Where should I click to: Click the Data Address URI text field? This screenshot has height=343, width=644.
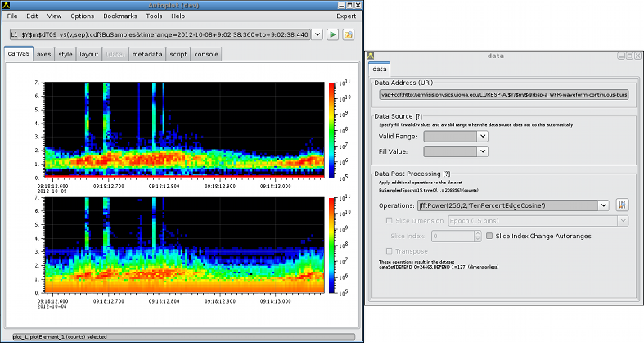[502, 95]
